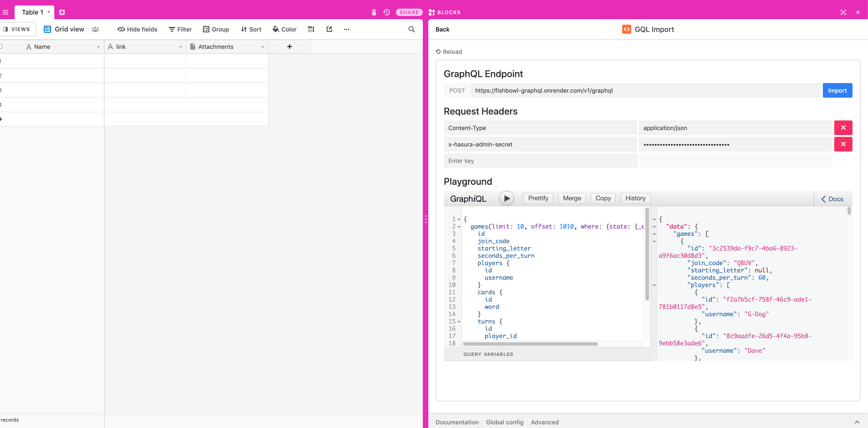Switch to the Global config tab
The height and width of the screenshot is (428, 868).
click(x=504, y=422)
